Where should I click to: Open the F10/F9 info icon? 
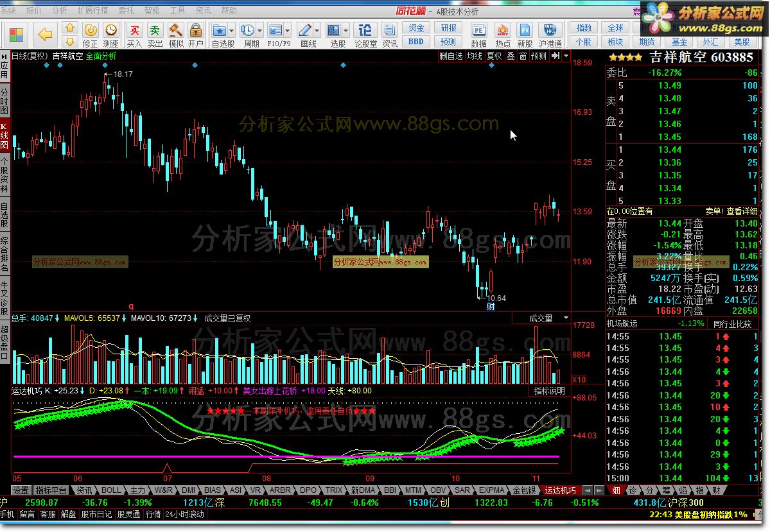(x=276, y=30)
